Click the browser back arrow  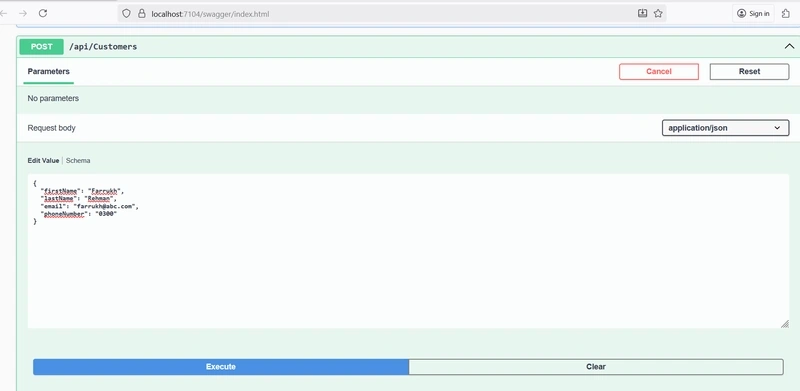pyautogui.click(x=3, y=14)
